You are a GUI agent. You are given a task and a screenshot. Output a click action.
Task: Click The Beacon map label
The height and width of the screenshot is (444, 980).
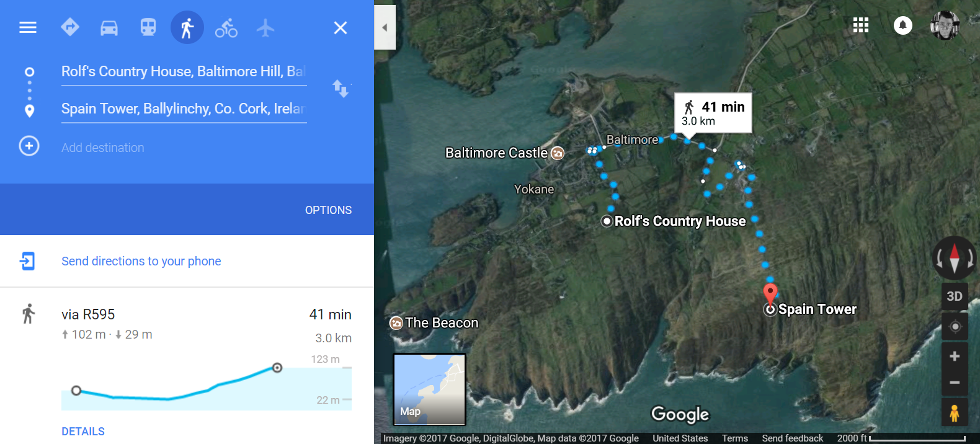(442, 323)
